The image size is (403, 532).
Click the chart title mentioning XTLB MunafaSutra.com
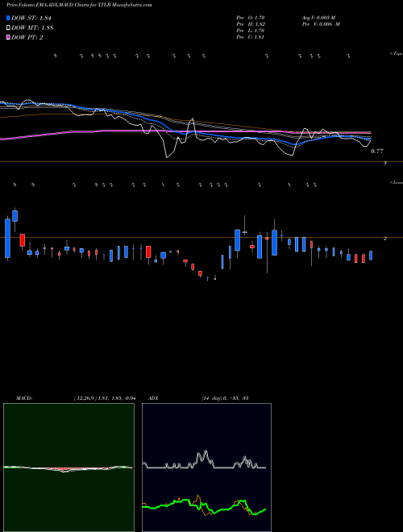coord(79,5)
